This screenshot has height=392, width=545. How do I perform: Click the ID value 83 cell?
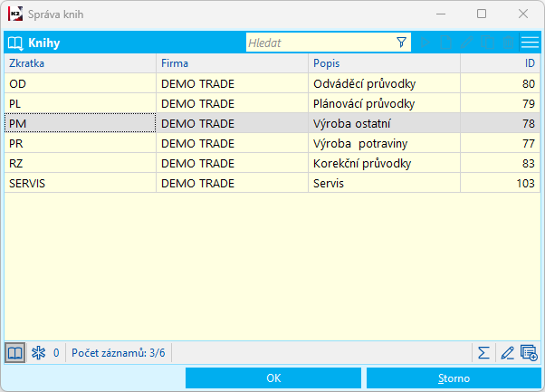click(x=500, y=163)
